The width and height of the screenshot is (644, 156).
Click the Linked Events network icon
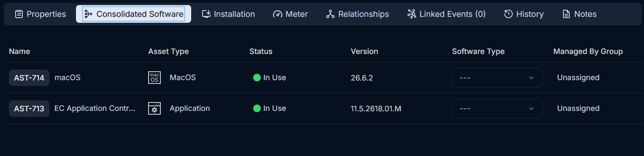411,14
